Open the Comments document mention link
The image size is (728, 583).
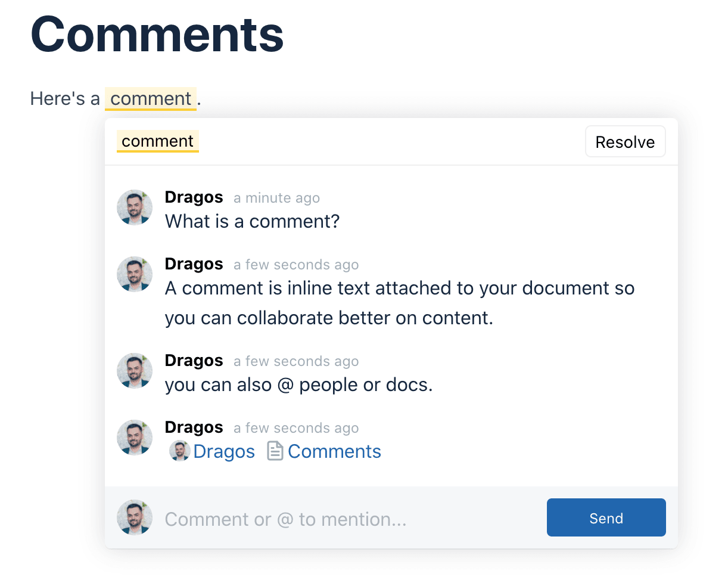(334, 452)
